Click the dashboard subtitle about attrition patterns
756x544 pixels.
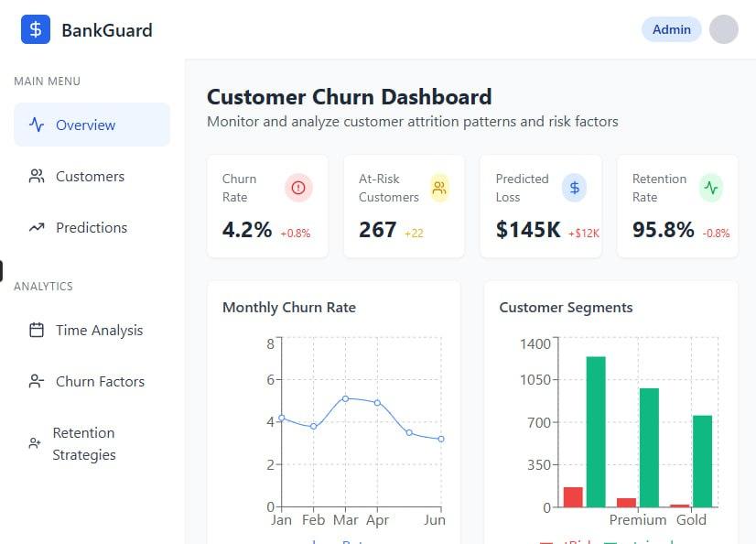412,122
